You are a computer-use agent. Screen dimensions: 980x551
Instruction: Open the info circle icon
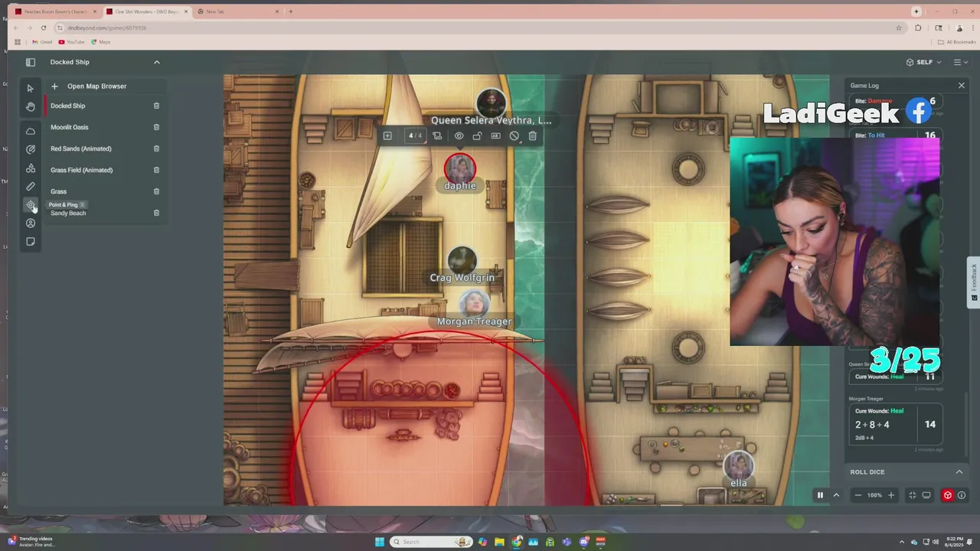962,495
